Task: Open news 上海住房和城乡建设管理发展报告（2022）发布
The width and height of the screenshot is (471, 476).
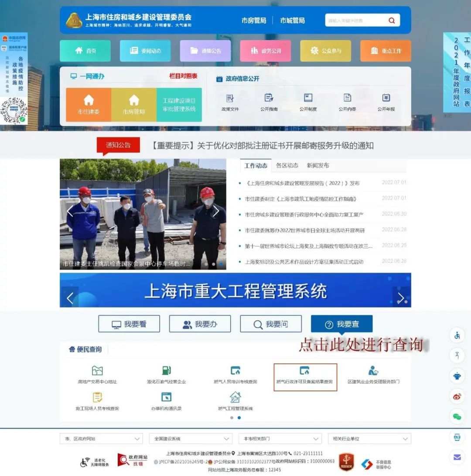Action: (x=302, y=183)
